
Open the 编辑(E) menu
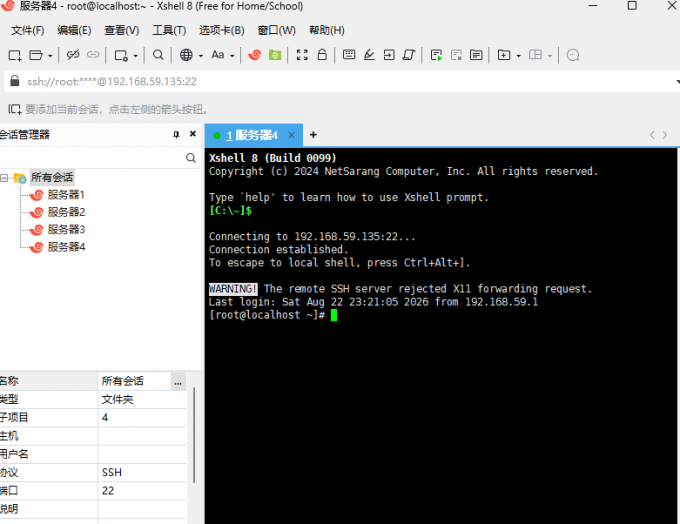74,30
